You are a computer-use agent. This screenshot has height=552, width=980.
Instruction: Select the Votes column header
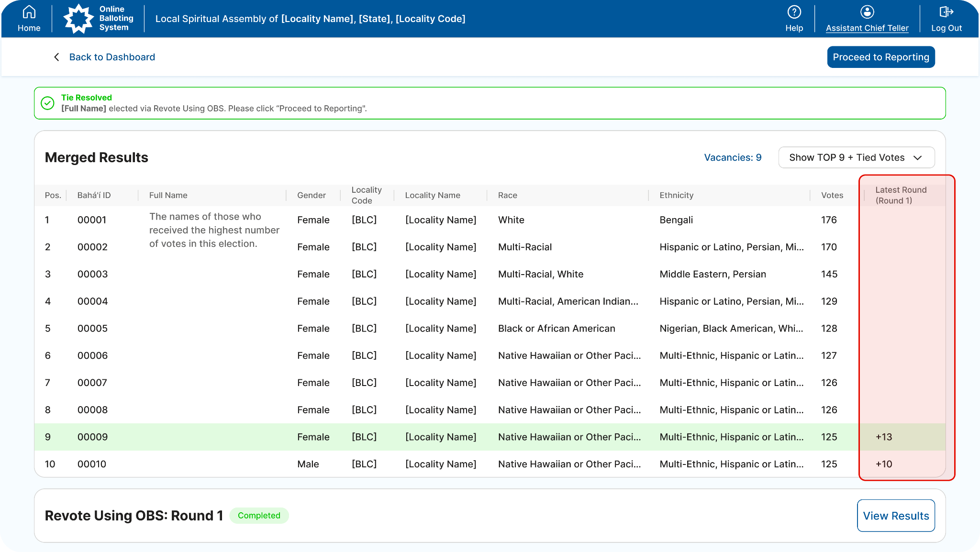click(832, 195)
